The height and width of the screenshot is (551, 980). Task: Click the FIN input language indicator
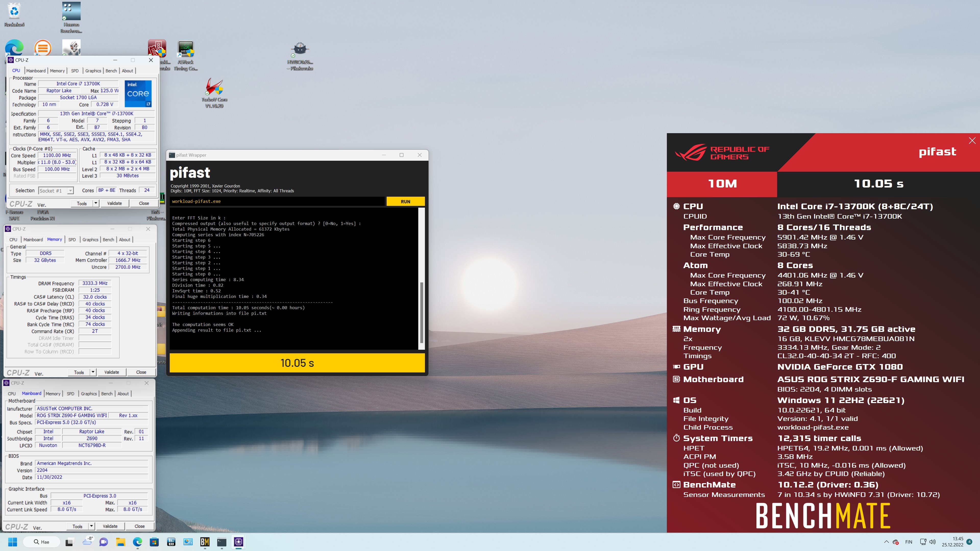point(909,542)
